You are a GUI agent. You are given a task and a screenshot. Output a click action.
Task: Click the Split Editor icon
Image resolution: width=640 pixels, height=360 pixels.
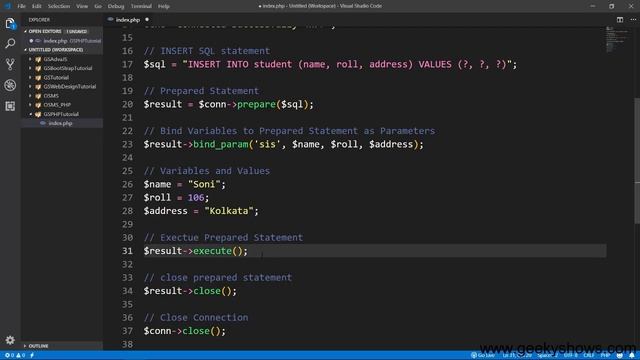click(620, 20)
